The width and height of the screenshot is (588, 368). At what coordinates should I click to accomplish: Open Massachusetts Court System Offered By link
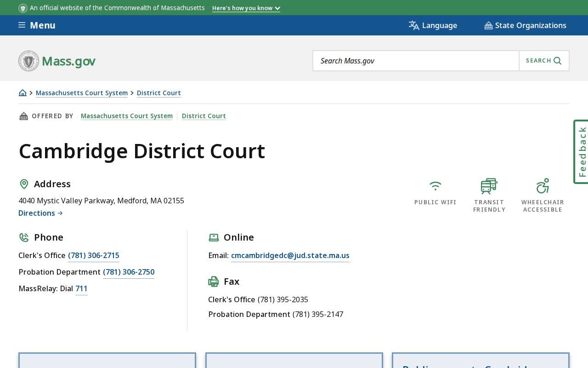point(127,116)
